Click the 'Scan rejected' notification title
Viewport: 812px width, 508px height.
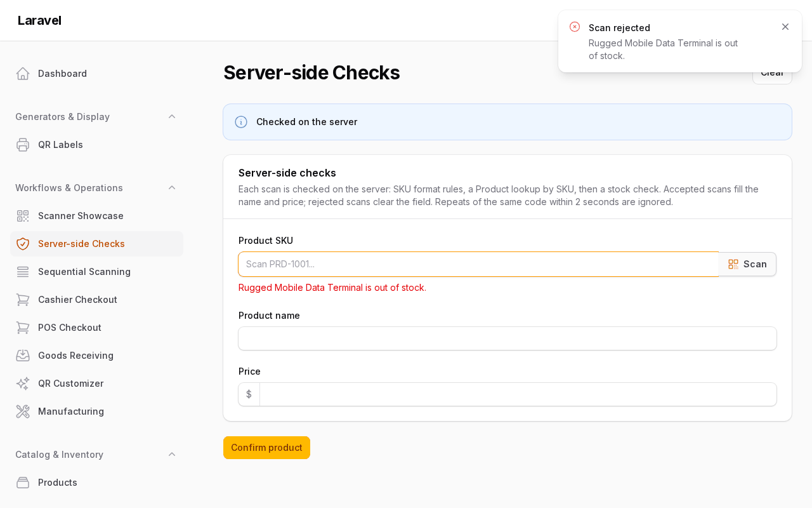619,28
